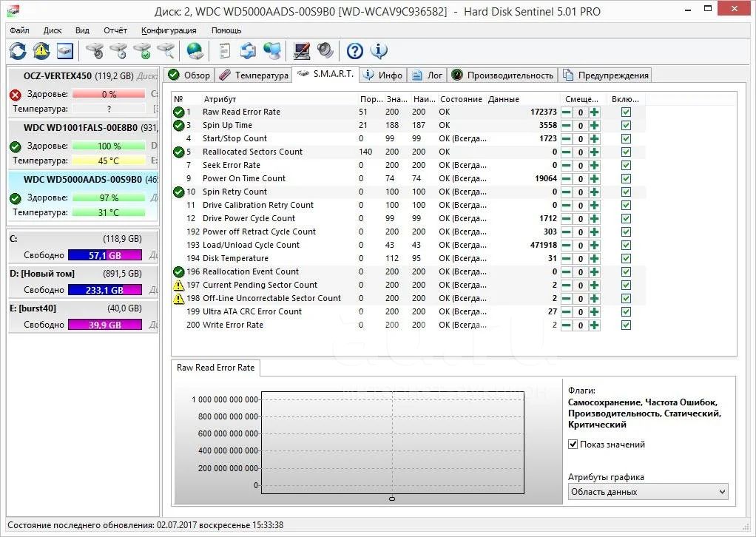Uncheck the Spin Up Time enable checkbox
756x537 pixels.
(x=626, y=125)
